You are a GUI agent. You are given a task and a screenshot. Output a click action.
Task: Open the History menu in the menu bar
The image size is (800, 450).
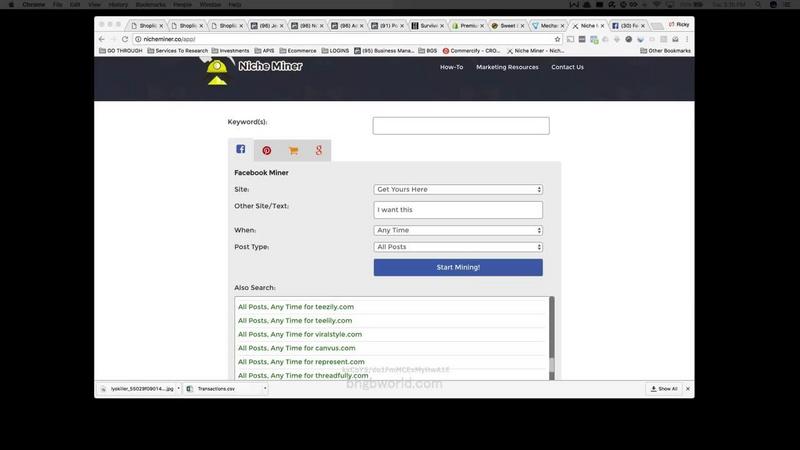(118, 5)
